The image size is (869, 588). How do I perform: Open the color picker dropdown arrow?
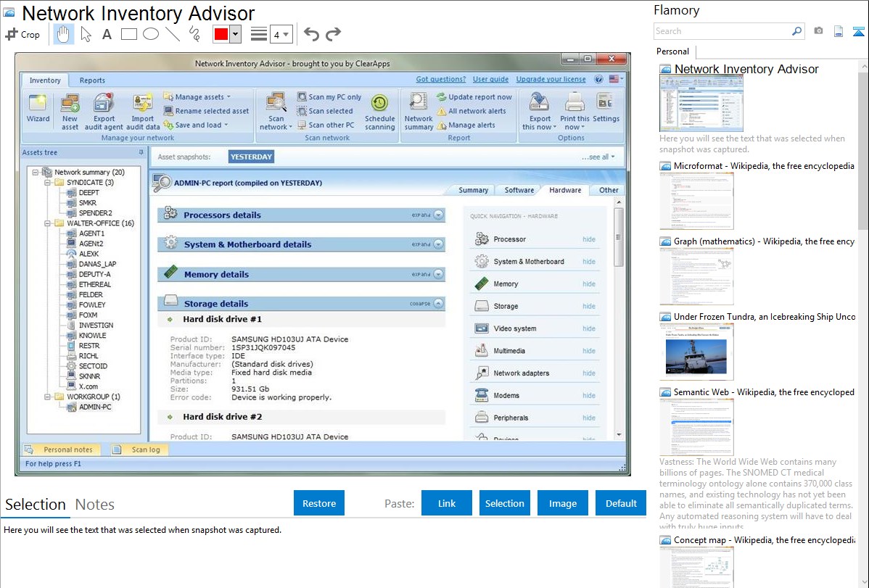coord(236,34)
